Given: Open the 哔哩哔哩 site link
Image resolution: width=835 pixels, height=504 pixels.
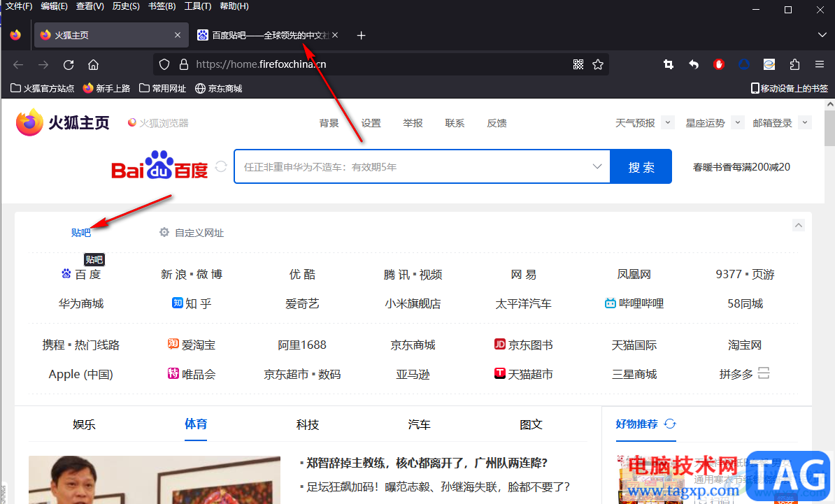Looking at the screenshot, I should coord(634,303).
